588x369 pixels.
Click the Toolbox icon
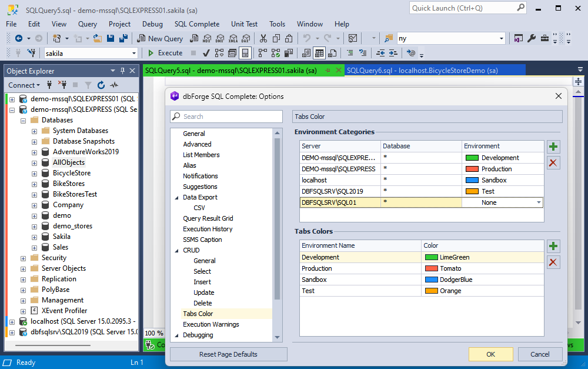[544, 38]
